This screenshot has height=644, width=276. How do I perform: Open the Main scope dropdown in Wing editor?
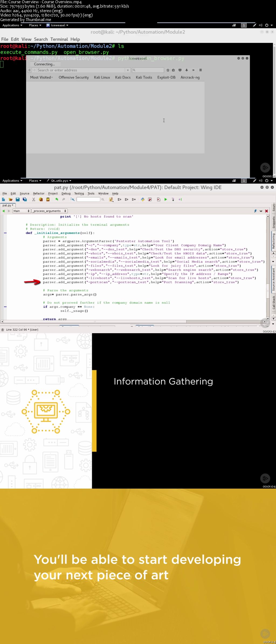coord(21,211)
